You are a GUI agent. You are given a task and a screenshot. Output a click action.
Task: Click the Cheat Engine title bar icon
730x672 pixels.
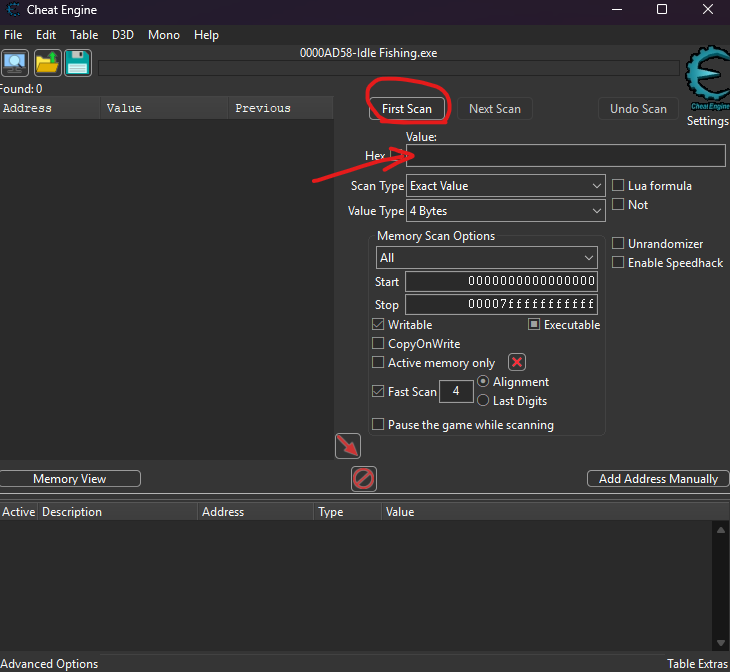click(x=12, y=10)
